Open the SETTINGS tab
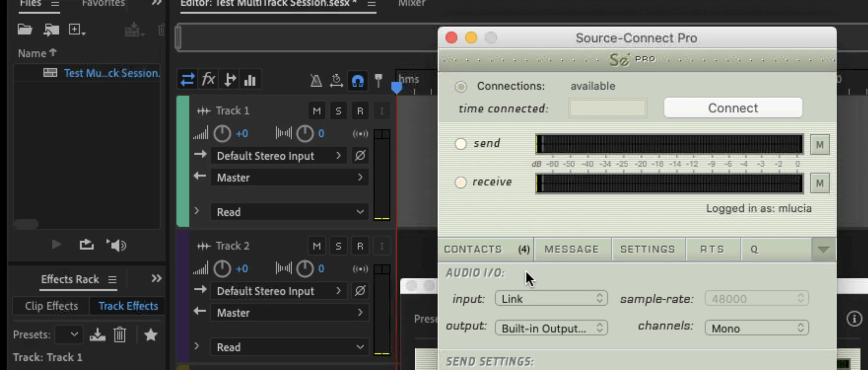868x370 pixels. click(x=649, y=249)
